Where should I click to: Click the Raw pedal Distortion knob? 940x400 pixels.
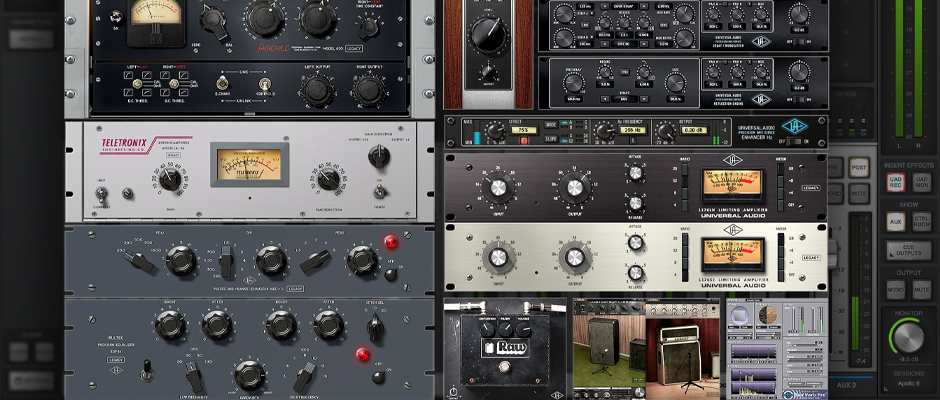click(487, 329)
